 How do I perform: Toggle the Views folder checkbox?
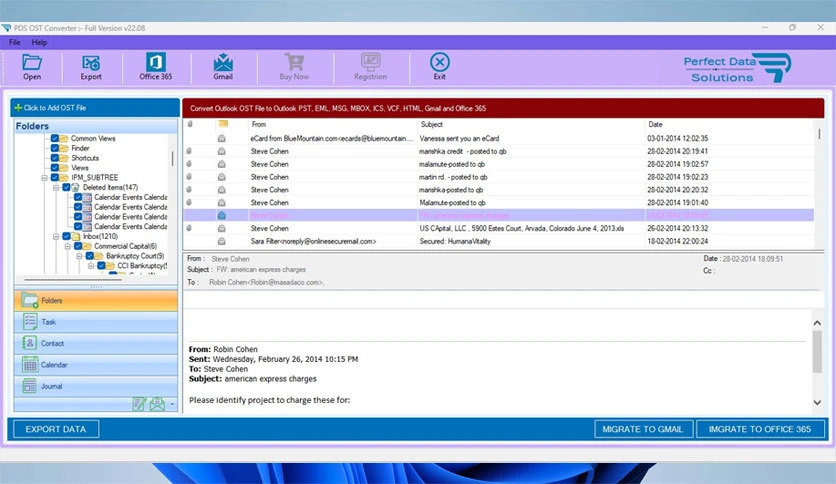click(x=54, y=167)
